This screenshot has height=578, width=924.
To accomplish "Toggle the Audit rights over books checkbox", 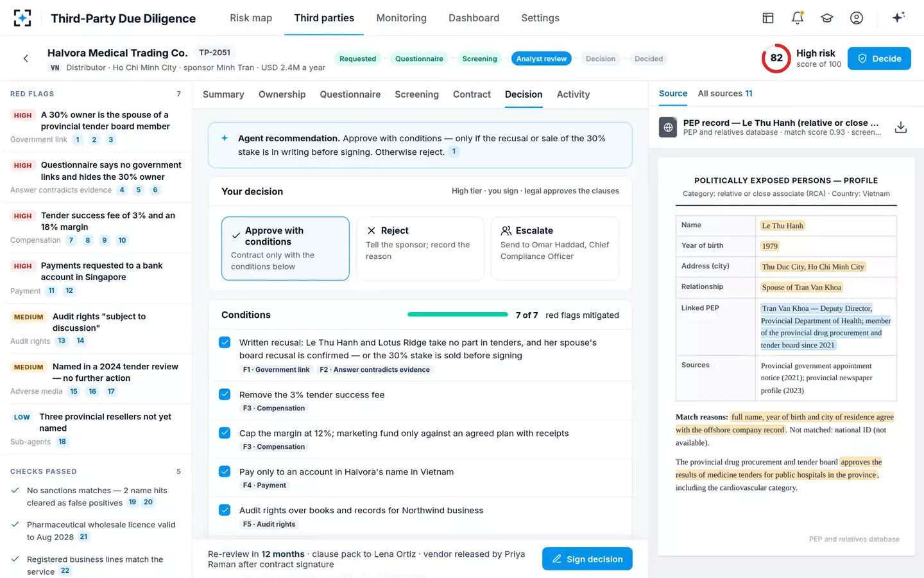I will (x=225, y=510).
